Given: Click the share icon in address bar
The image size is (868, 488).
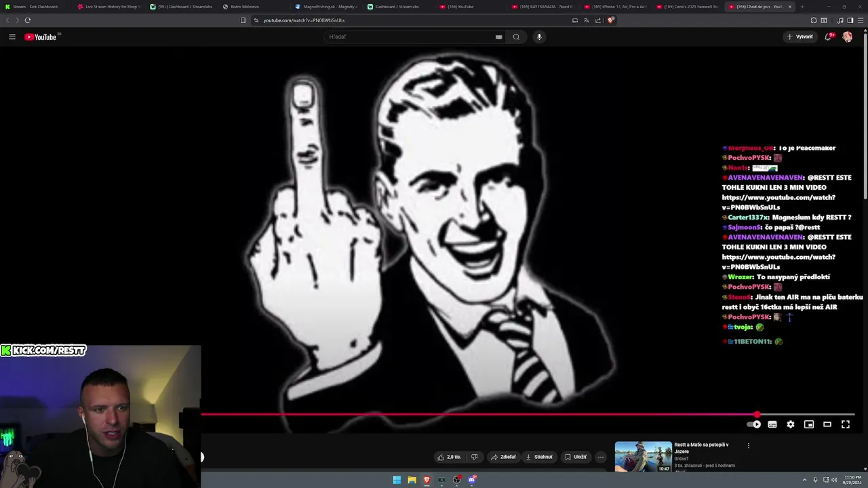Looking at the screenshot, I should (x=598, y=20).
